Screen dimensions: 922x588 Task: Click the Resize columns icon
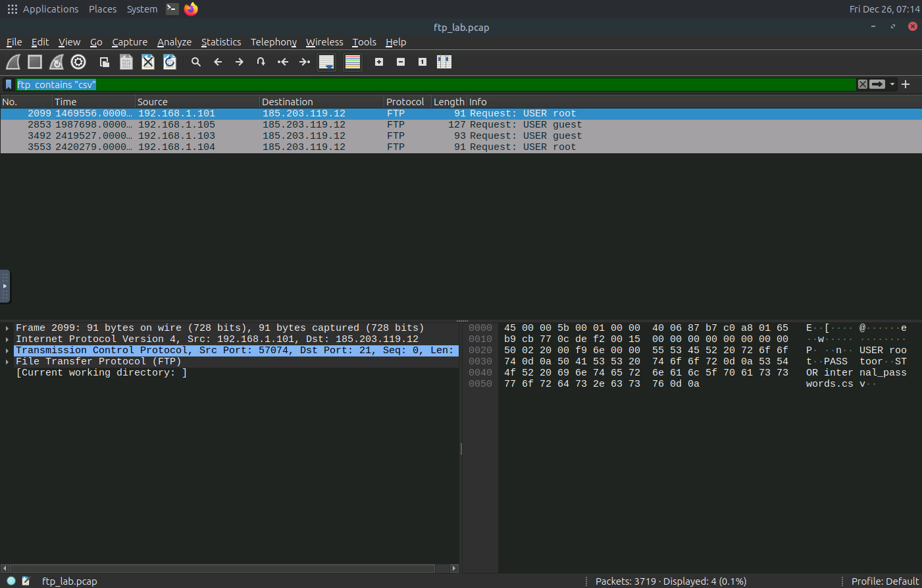pyautogui.click(x=444, y=62)
